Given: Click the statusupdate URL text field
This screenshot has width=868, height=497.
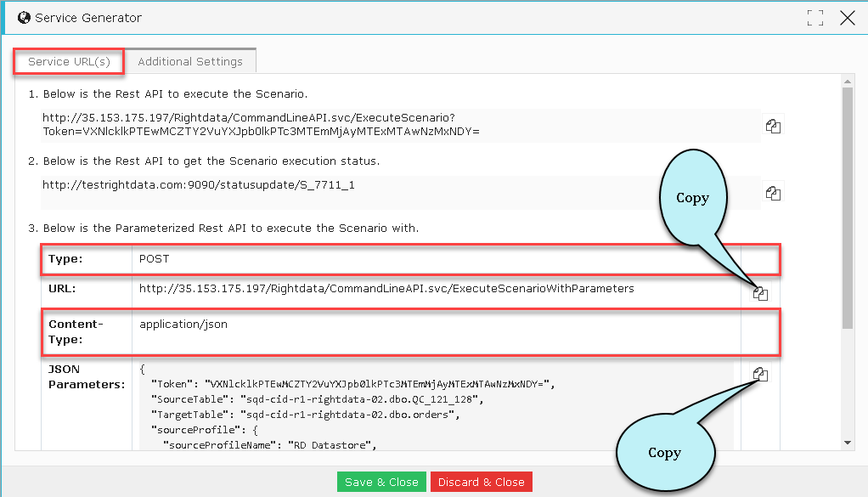Looking at the screenshot, I should 400,192.
